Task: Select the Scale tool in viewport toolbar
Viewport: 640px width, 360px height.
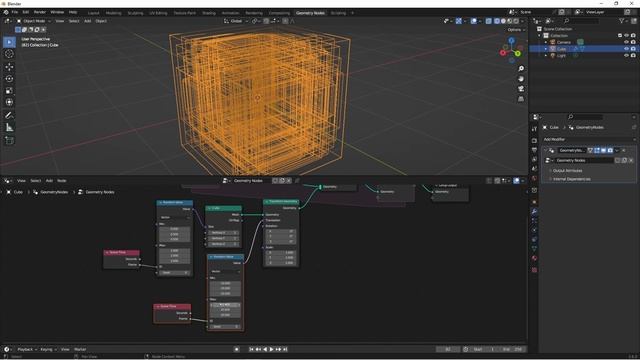Action: [9, 91]
